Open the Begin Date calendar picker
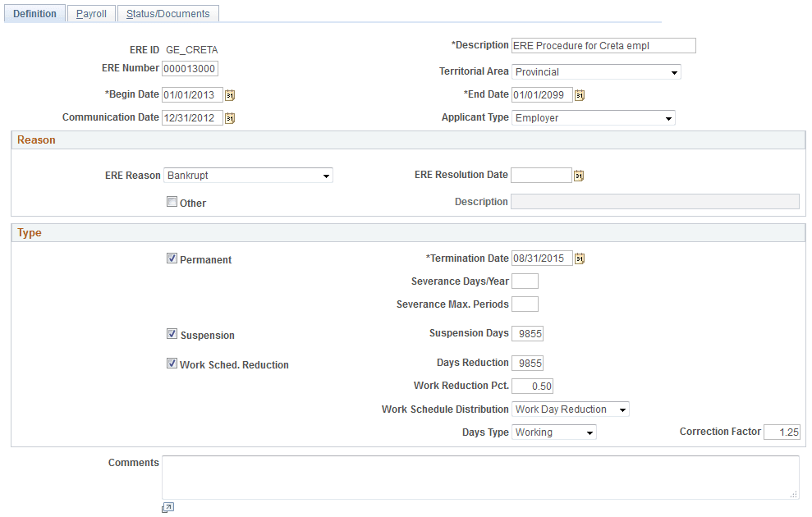Image resolution: width=812 pixels, height=517 pixels. pos(229,94)
